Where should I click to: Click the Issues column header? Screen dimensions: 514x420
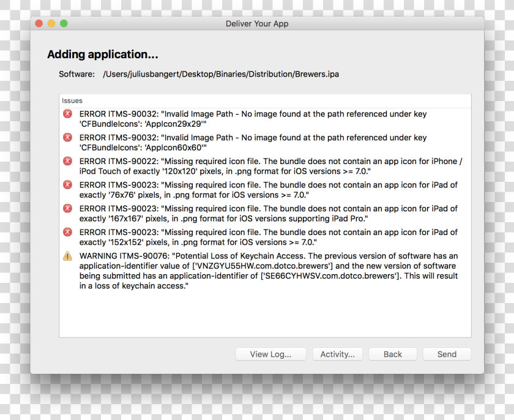coord(265,100)
